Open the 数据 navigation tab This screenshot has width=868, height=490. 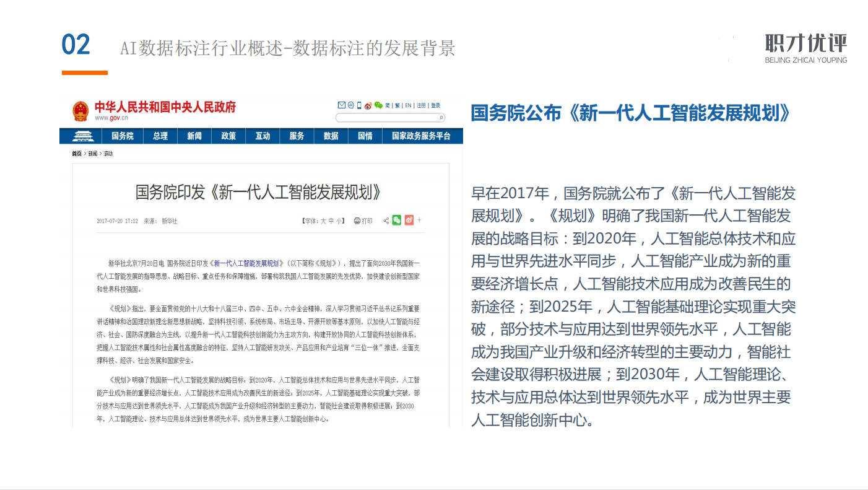331,136
